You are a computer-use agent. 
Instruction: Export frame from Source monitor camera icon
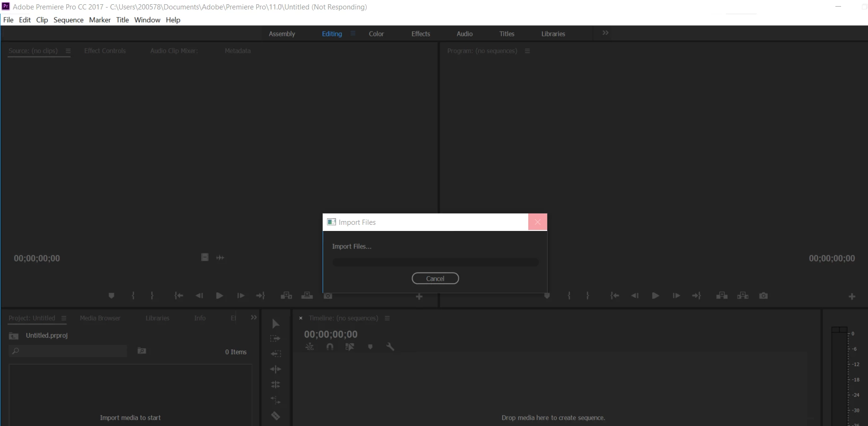(x=328, y=296)
